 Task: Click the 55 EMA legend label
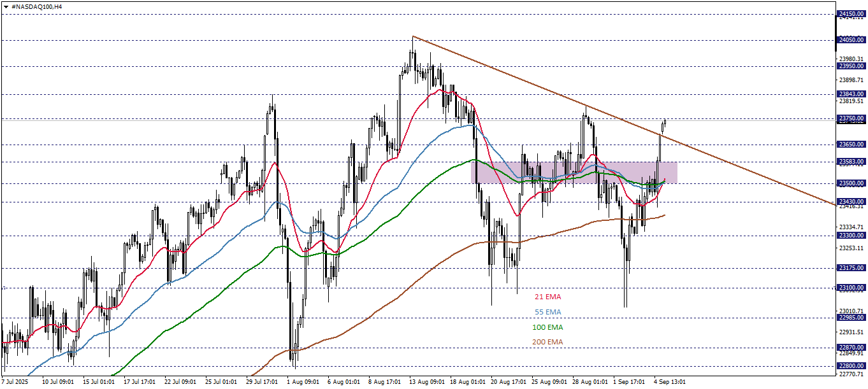[548, 312]
